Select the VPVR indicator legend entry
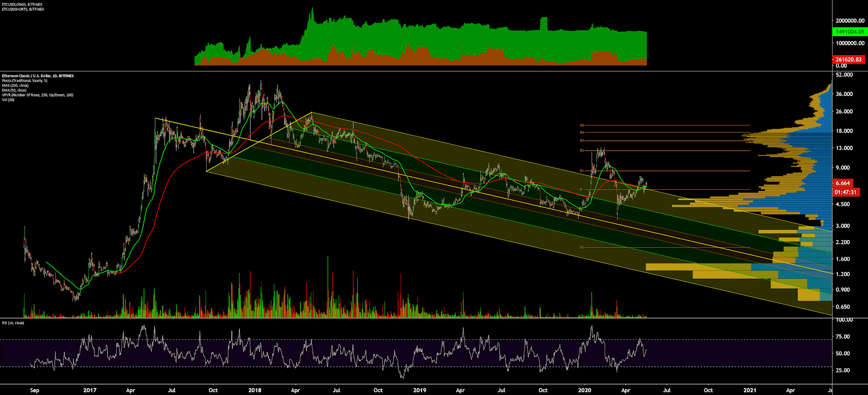 (x=38, y=95)
